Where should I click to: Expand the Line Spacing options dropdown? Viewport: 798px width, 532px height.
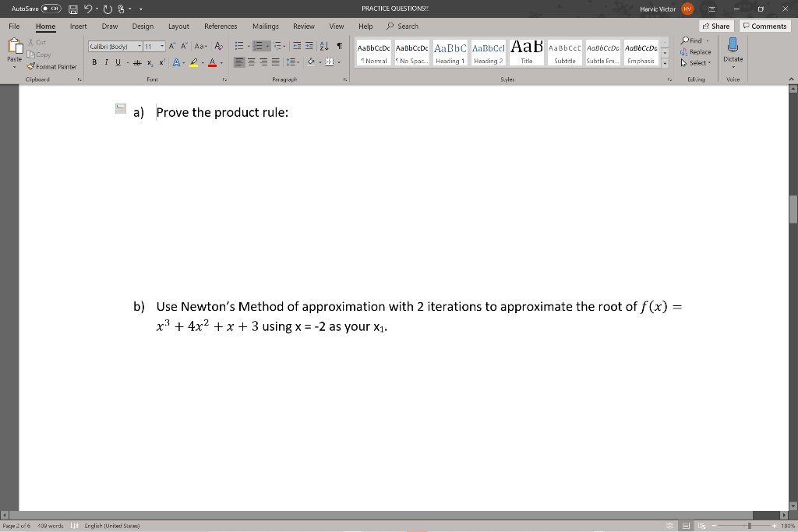tap(298, 61)
